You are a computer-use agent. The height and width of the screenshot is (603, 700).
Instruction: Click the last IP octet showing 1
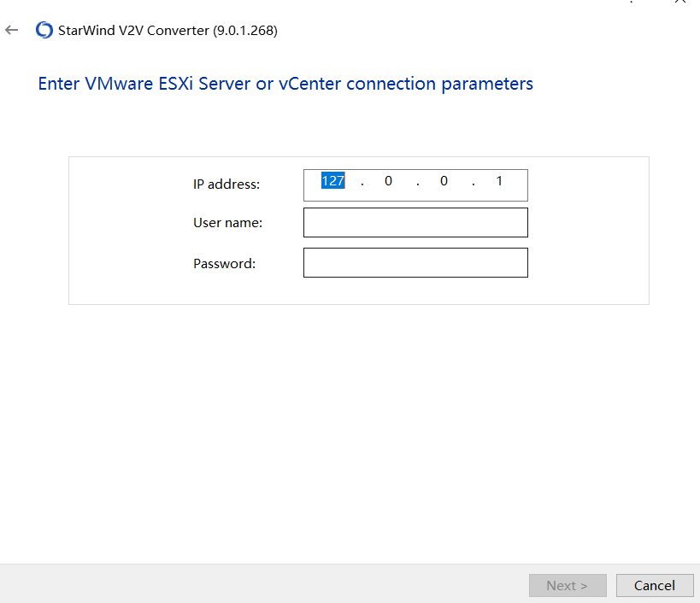coord(499,181)
